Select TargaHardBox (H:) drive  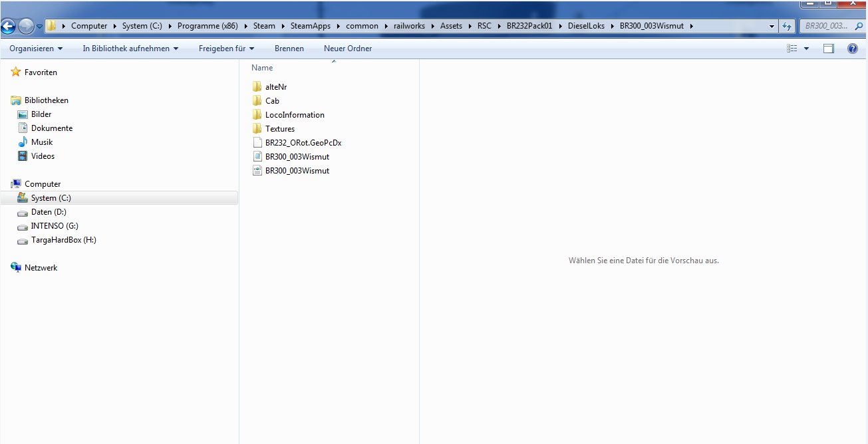(64, 240)
